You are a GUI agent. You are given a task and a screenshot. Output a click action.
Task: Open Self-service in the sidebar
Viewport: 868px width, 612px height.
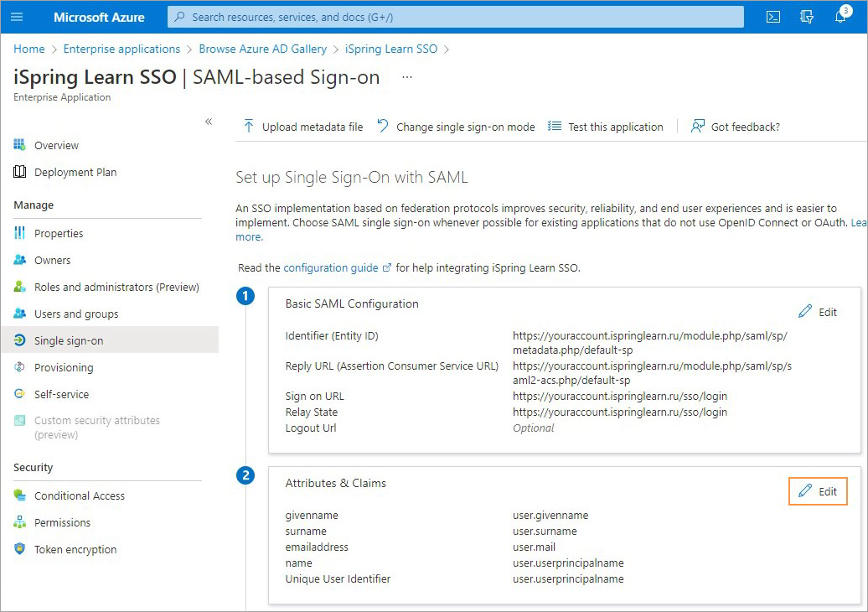click(x=61, y=394)
